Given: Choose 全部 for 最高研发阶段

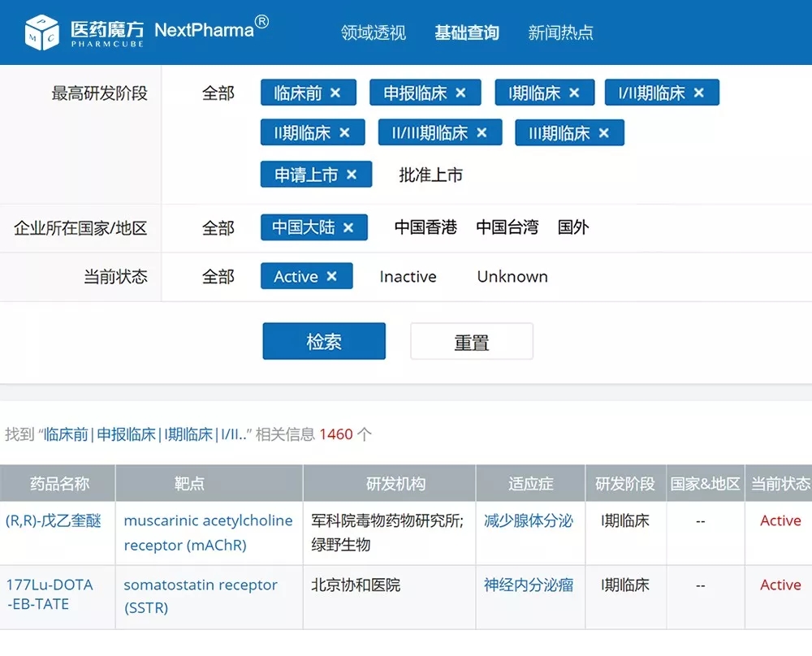Looking at the screenshot, I should pyautogui.click(x=218, y=93).
